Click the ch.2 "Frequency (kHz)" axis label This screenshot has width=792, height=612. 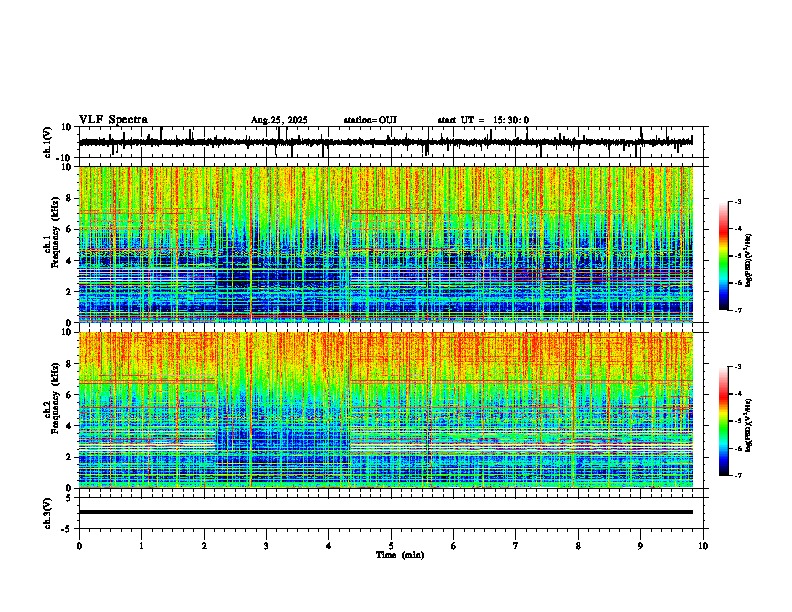[55, 398]
